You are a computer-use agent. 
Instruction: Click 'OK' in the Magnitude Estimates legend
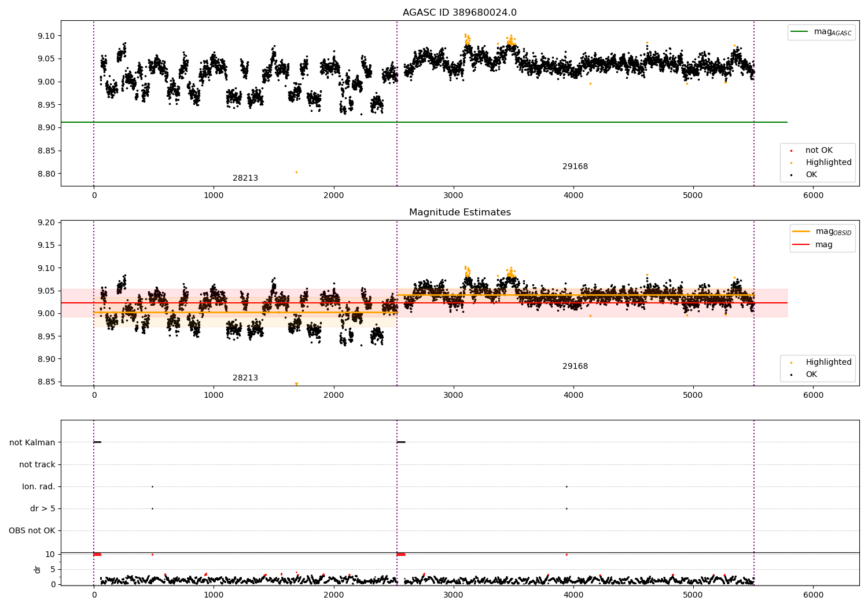[811, 375]
